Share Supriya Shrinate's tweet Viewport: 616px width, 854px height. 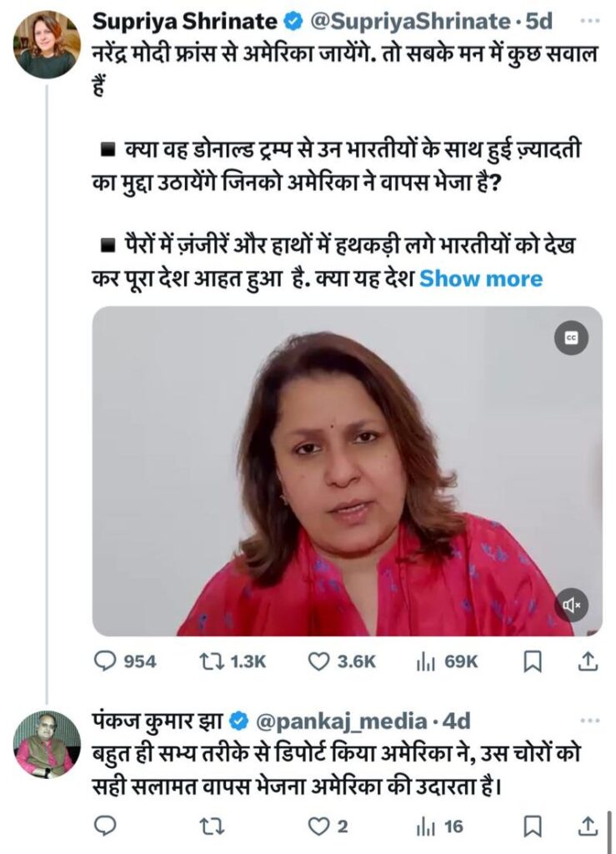(x=588, y=661)
